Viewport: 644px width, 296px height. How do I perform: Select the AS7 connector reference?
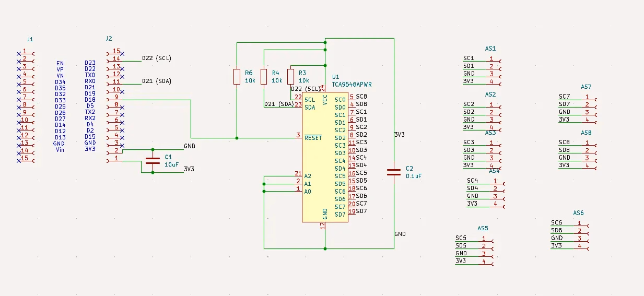tap(586, 87)
